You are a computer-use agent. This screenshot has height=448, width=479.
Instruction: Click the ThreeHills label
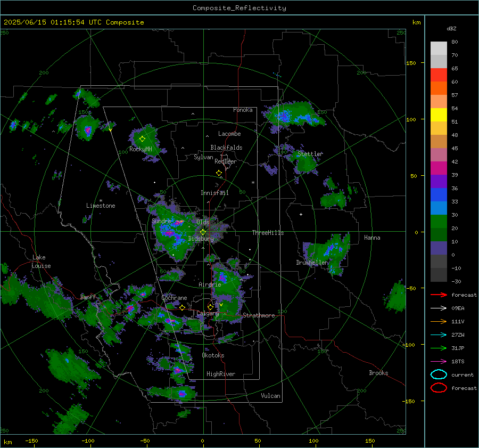click(268, 233)
